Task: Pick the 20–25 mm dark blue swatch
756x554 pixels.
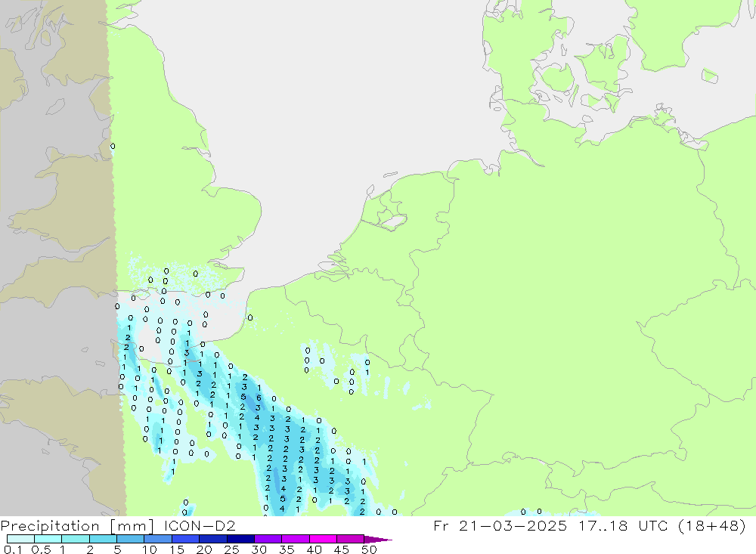Action: point(213,539)
